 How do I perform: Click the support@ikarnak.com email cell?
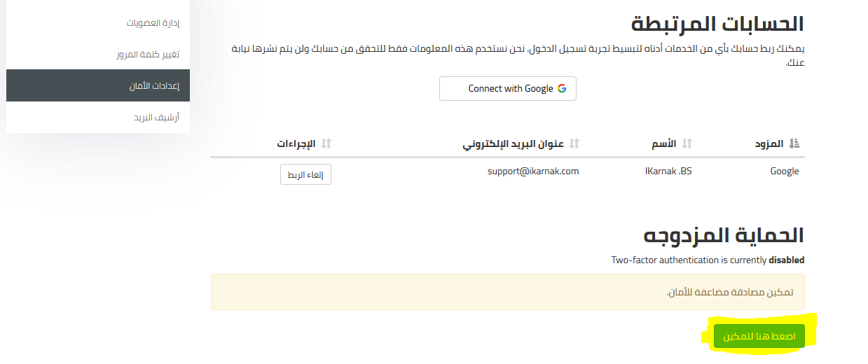[533, 171]
